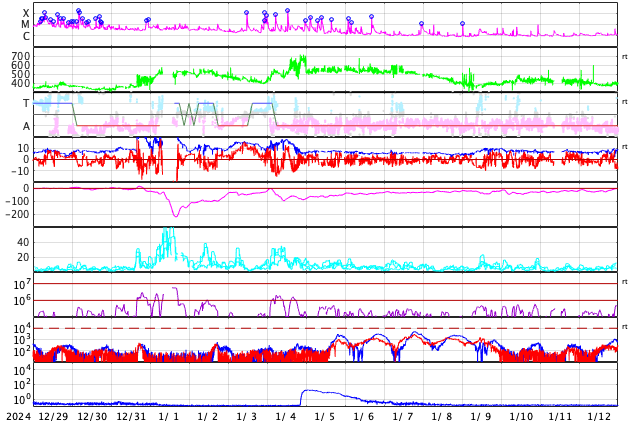
Task: Click the 10^3 tick on electron flux plot
Action: pos(21,340)
